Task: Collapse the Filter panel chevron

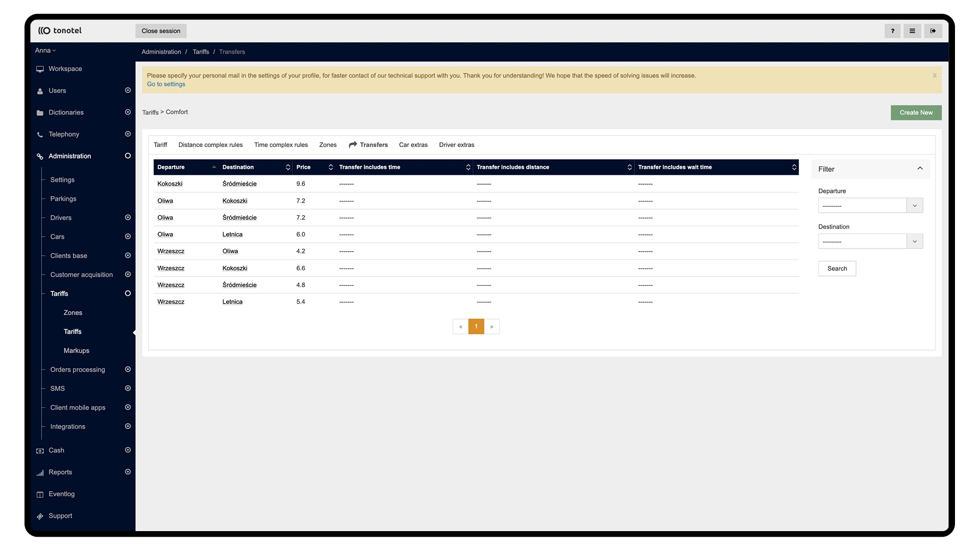Action: (x=920, y=168)
